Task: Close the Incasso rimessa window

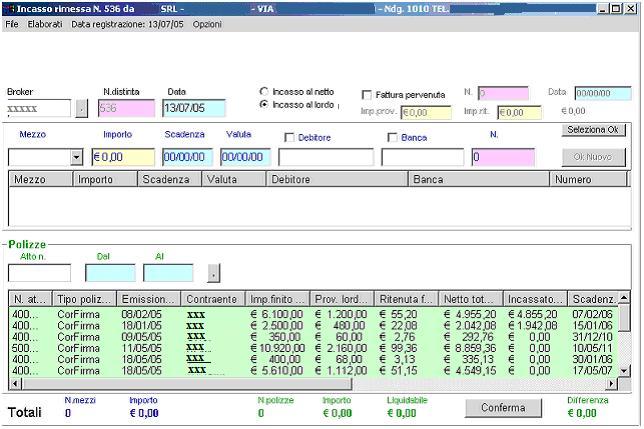Action: pos(630,9)
